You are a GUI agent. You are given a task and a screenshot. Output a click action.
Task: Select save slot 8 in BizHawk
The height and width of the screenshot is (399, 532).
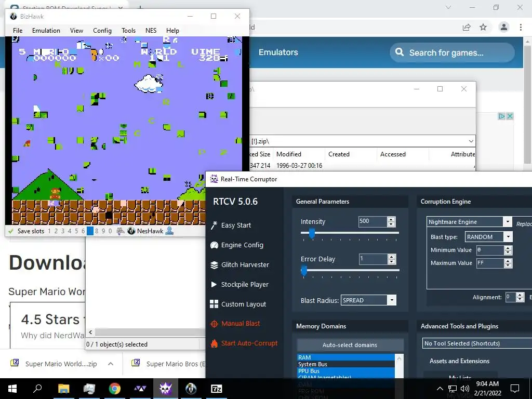(x=97, y=231)
